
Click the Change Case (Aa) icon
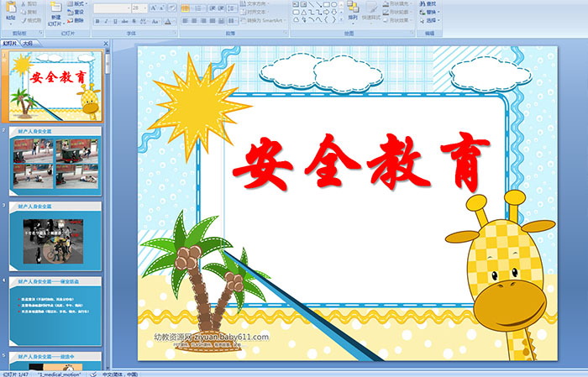(x=155, y=21)
